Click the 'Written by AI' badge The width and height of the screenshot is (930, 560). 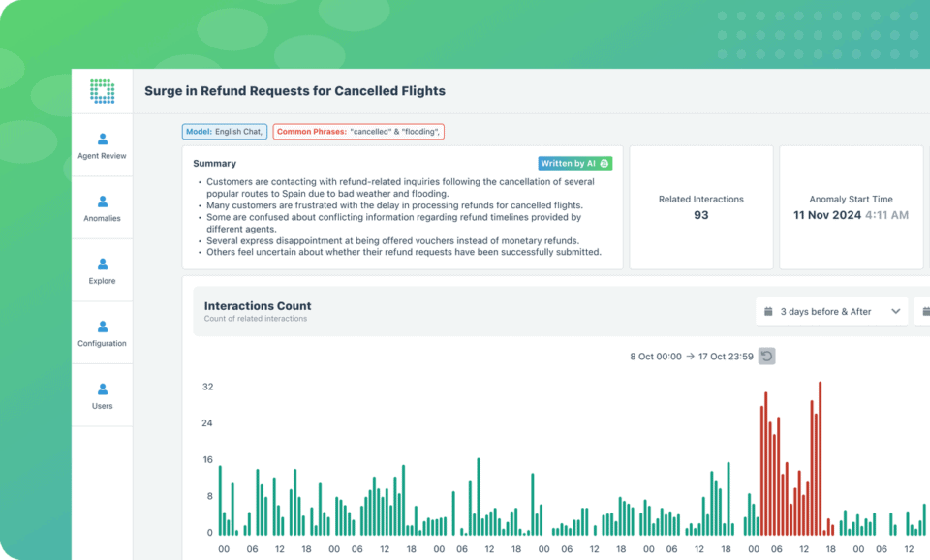click(x=573, y=163)
